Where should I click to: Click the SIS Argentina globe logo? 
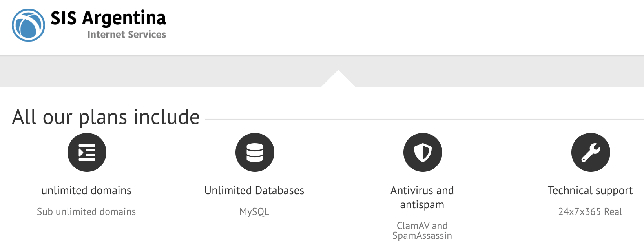28,25
